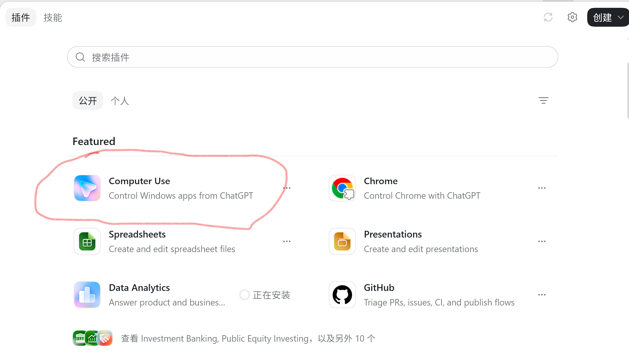Viewport: 629px width, 364px height.
Task: Open settings via the gear icon
Action: point(572,17)
